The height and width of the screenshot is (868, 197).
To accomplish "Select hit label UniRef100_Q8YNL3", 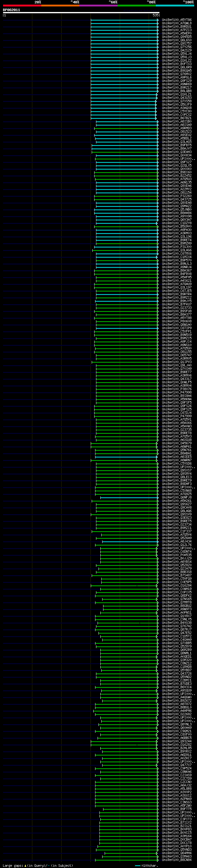I will pyautogui.click(x=177, y=725).
